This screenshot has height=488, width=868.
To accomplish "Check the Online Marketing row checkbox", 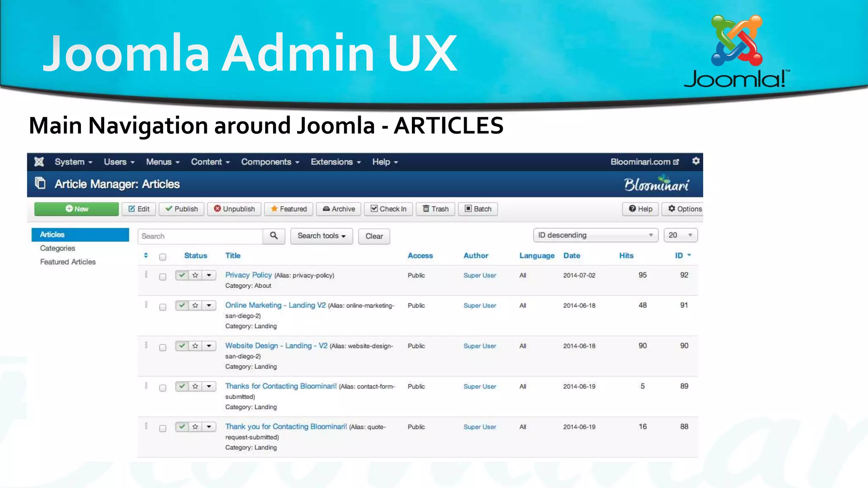I will click(x=163, y=307).
